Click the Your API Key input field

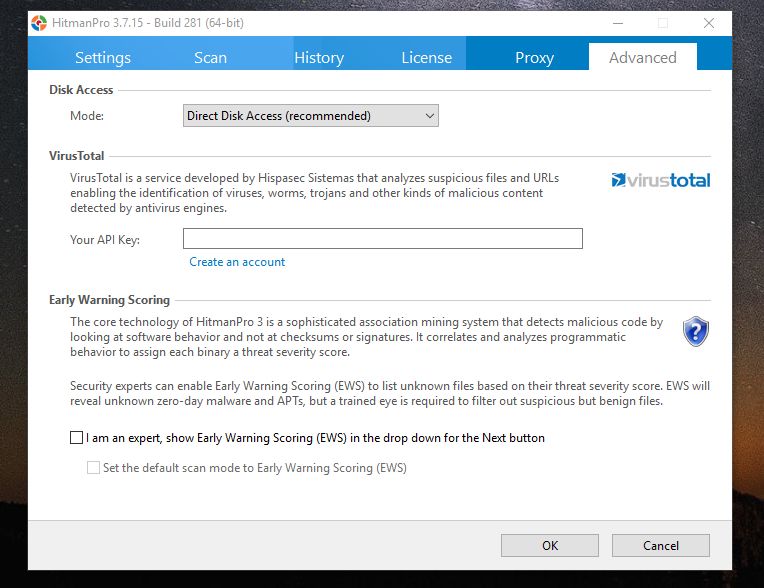point(383,239)
